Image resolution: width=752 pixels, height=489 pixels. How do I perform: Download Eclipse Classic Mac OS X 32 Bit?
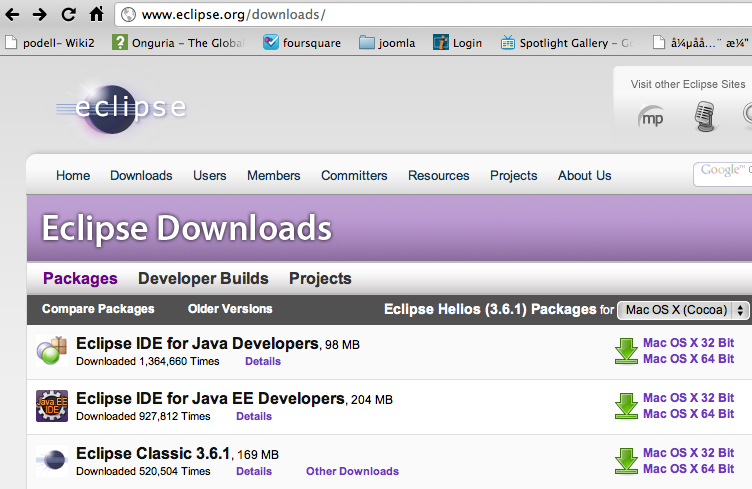688,453
